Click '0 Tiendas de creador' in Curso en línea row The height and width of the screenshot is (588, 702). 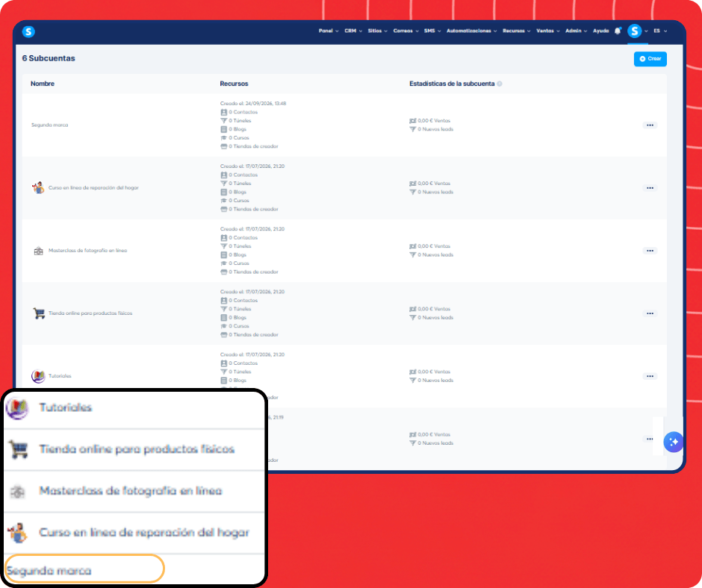253,209
